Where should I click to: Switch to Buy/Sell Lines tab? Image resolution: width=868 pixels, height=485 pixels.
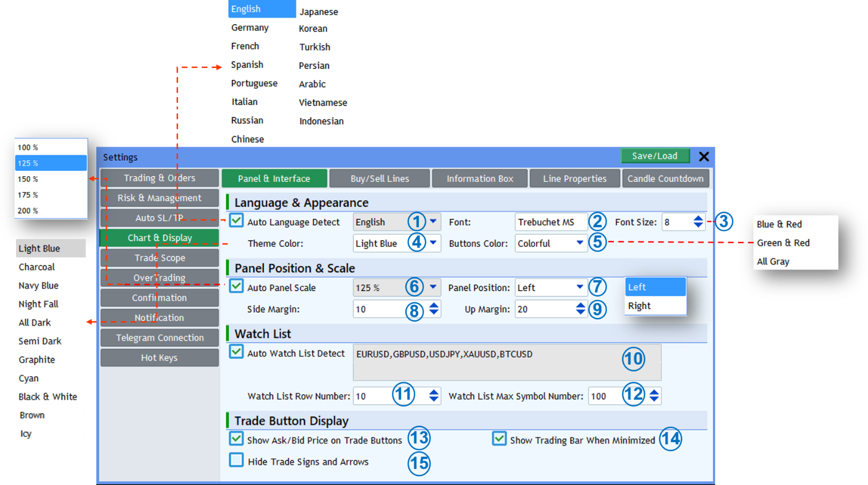[379, 178]
